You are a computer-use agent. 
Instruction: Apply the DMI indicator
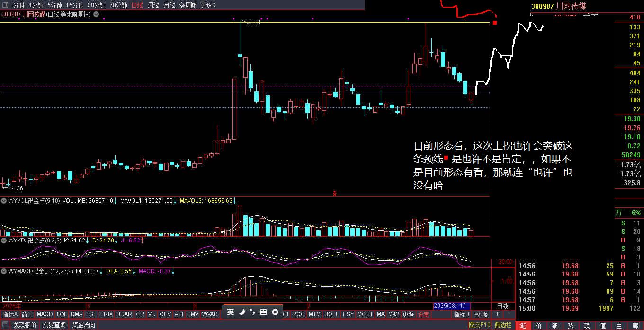[62, 314]
